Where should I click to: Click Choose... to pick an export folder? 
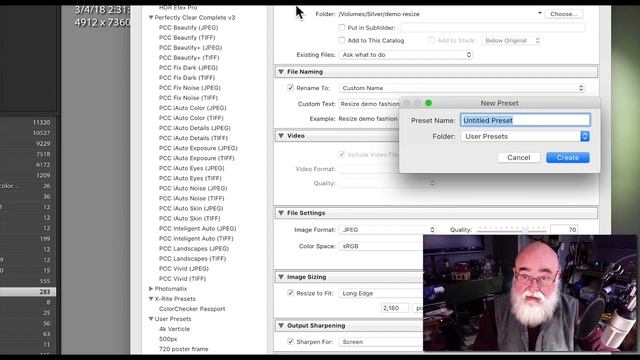coord(563,14)
